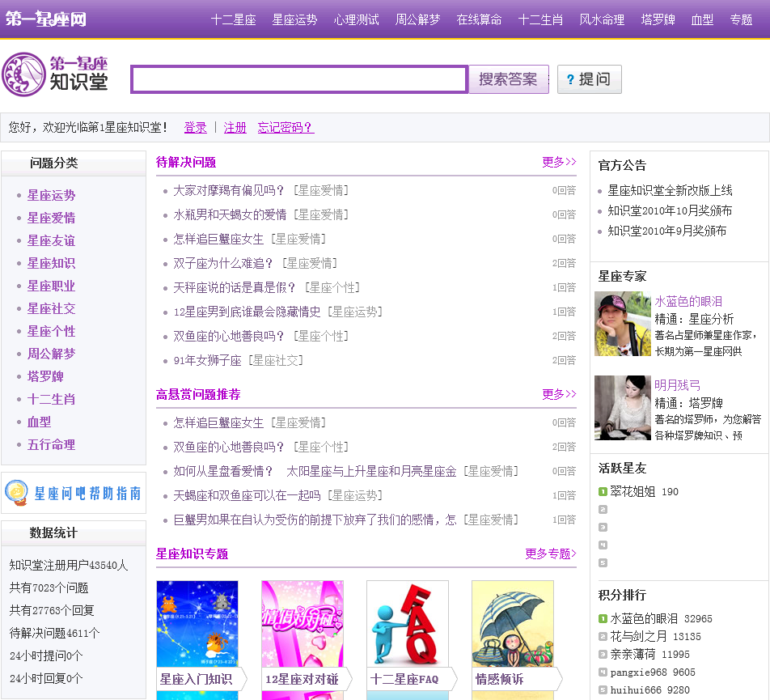Open 风水命理 navigation item
Viewport: 770px width, 700px height.
coord(602,19)
